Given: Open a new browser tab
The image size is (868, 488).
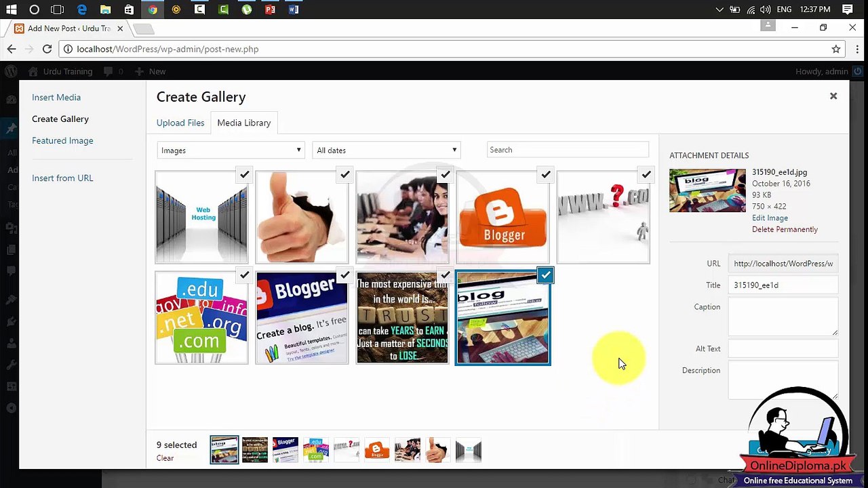Looking at the screenshot, I should point(143,28).
